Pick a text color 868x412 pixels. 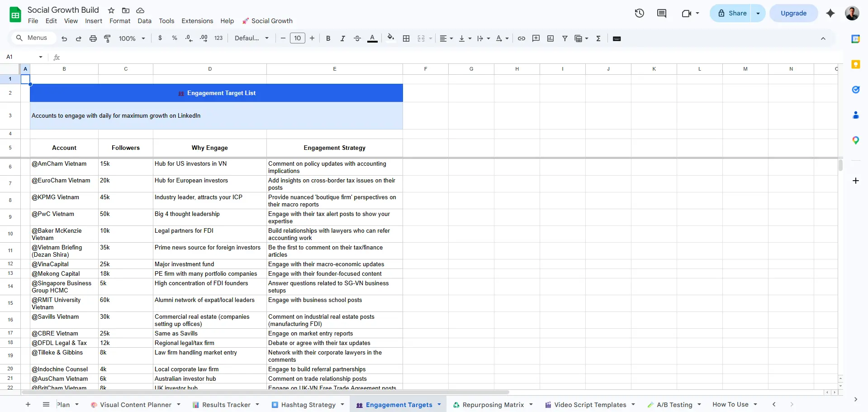pyautogui.click(x=372, y=38)
